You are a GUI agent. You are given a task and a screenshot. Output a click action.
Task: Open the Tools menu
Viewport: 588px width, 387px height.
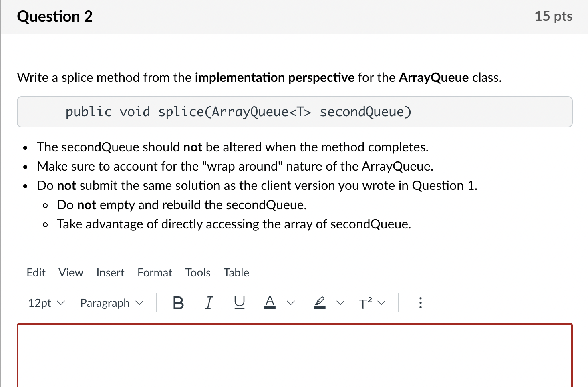tap(198, 273)
